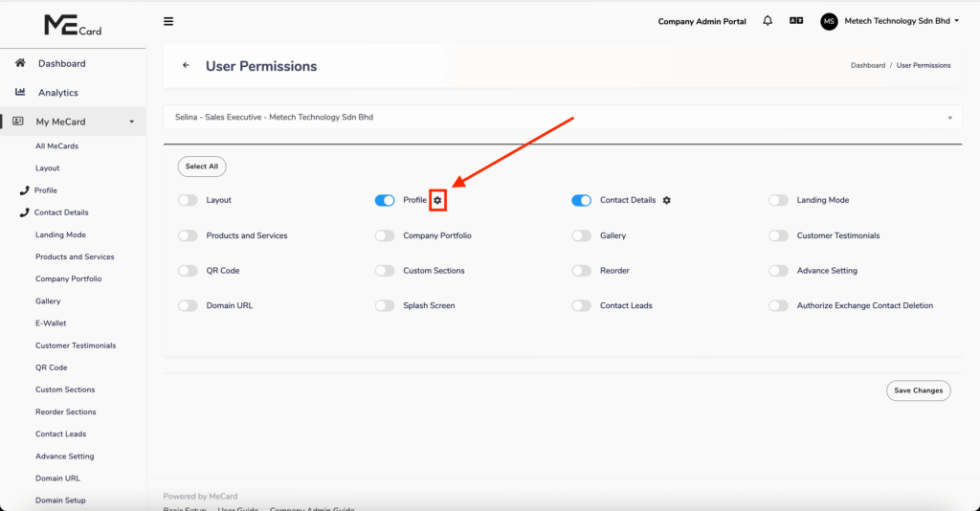Click the MS user avatar

(x=829, y=21)
